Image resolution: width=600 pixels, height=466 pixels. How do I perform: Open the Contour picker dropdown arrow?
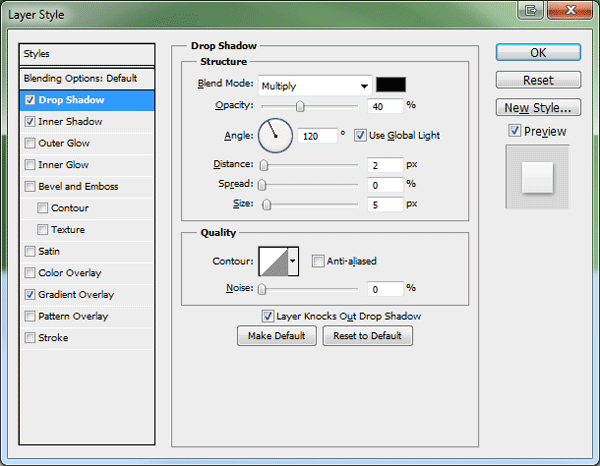point(293,261)
